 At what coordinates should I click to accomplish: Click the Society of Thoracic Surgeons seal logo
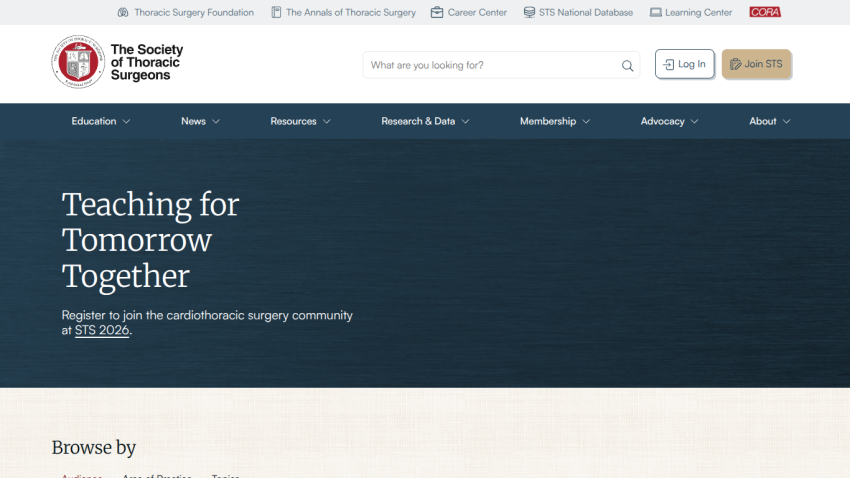tap(78, 62)
